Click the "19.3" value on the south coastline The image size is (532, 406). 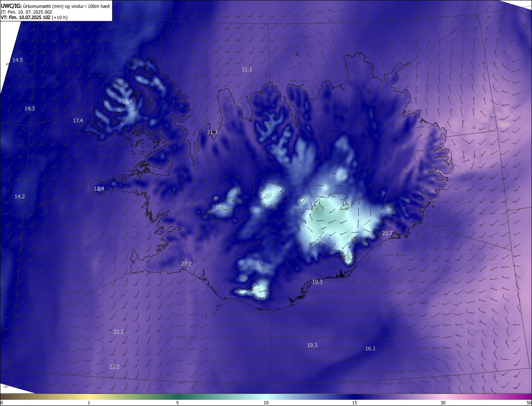(317, 282)
